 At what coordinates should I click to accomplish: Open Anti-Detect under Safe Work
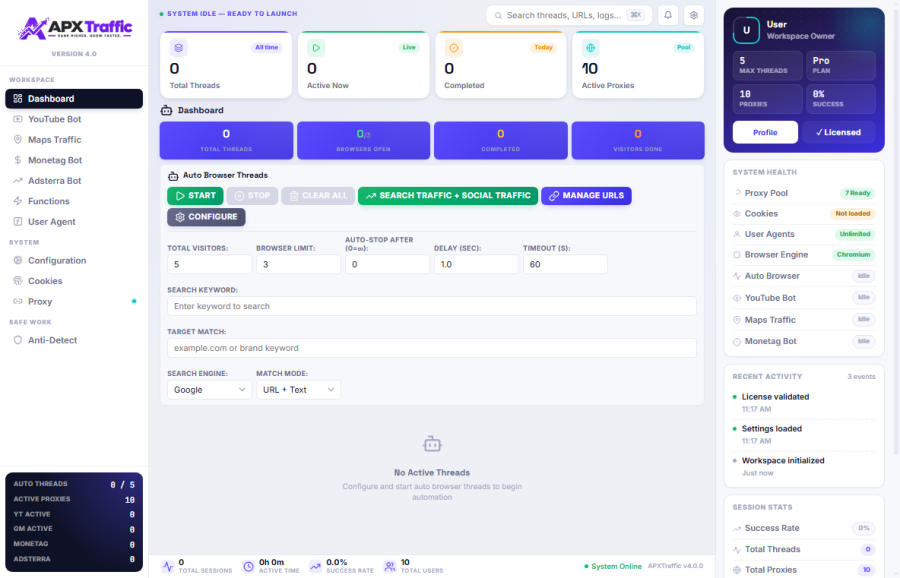74,340
